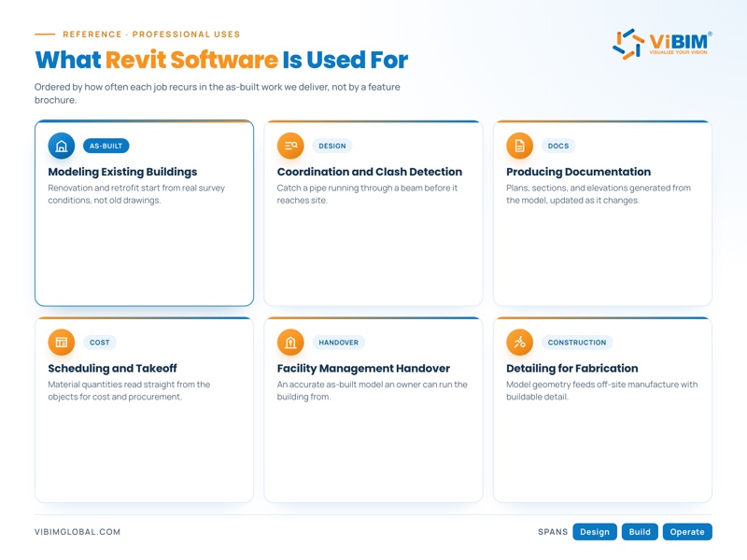Click the text 'Renovation and retrofit start from real survey'

[x=136, y=189]
